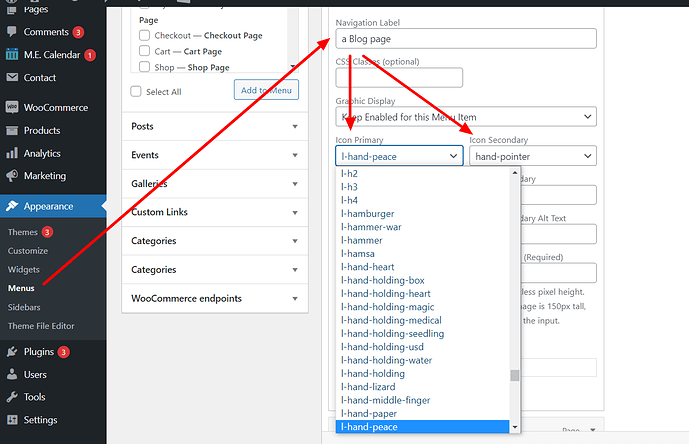Click the Navigation Label text field
The width and height of the screenshot is (689, 444).
click(466, 39)
